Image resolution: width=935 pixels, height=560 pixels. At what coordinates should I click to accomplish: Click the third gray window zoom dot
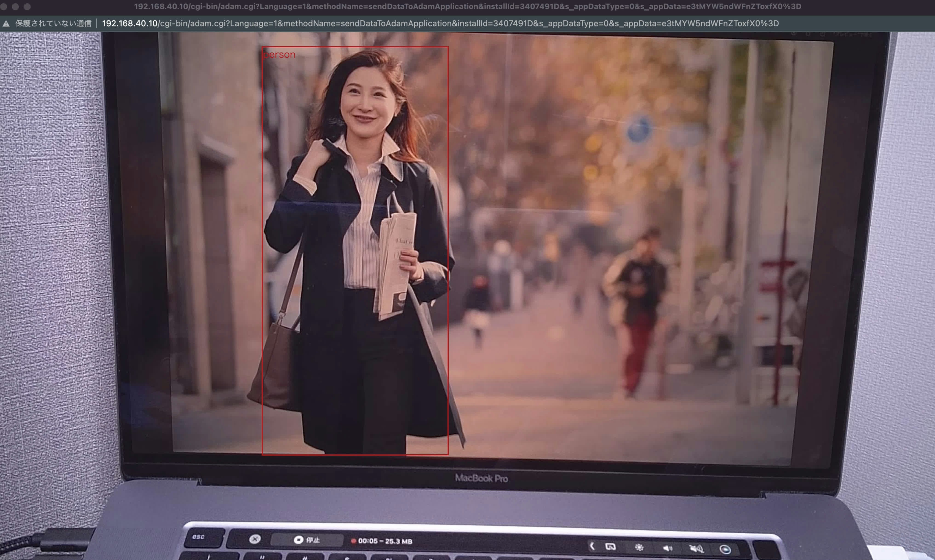coord(27,6)
